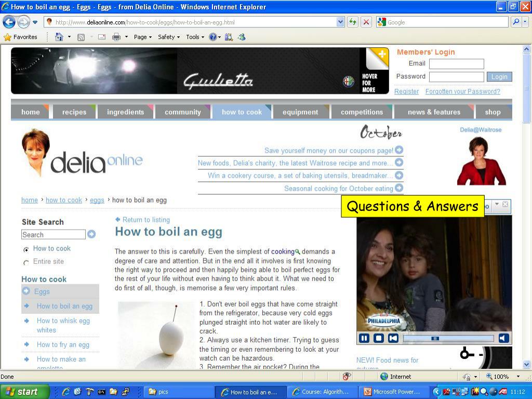
Task: Click arrow icon beside coupons page link
Action: [x=400, y=150]
